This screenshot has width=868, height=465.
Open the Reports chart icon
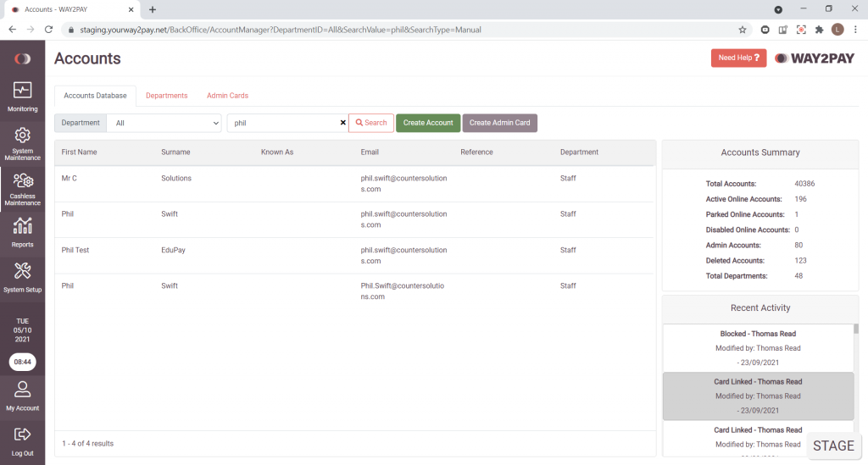click(23, 226)
